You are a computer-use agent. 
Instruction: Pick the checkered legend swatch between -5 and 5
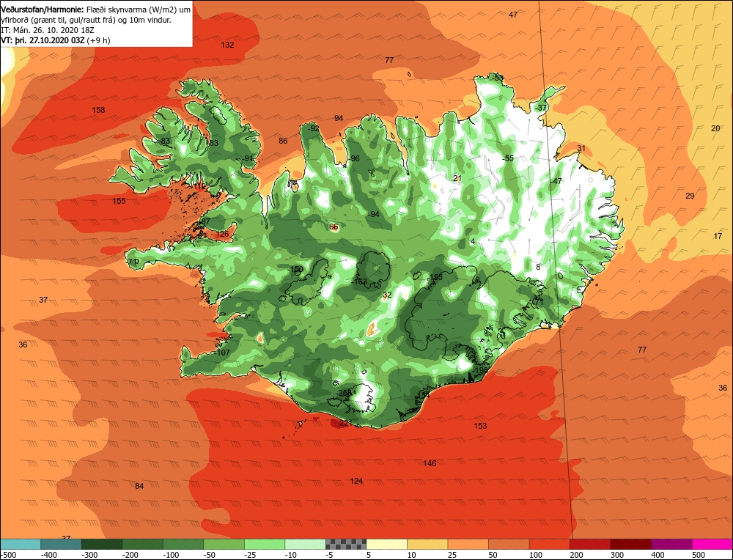[x=346, y=544]
